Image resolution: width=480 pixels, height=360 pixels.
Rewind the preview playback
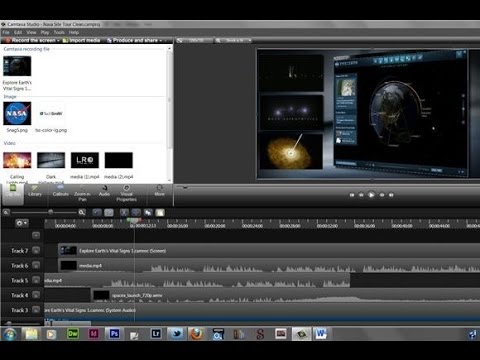pyautogui.click(x=361, y=195)
